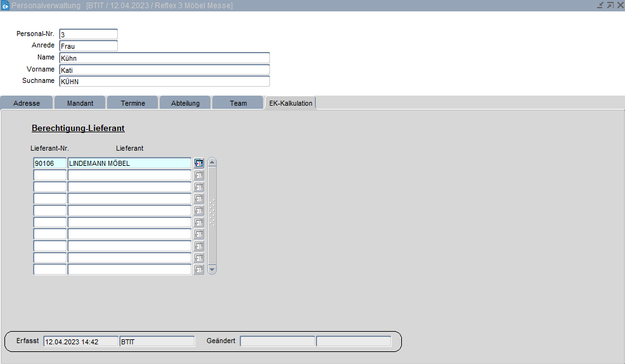Click the lookup icon in the second supplier row
The height and width of the screenshot is (364, 625).
pos(199,175)
